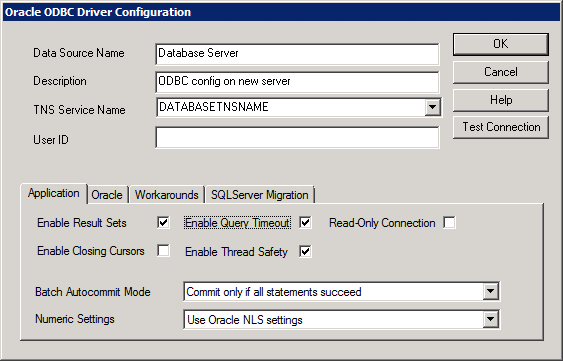This screenshot has width=563, height=361.
Task: Uncheck the Enable Result Sets checkbox
Action: (163, 223)
